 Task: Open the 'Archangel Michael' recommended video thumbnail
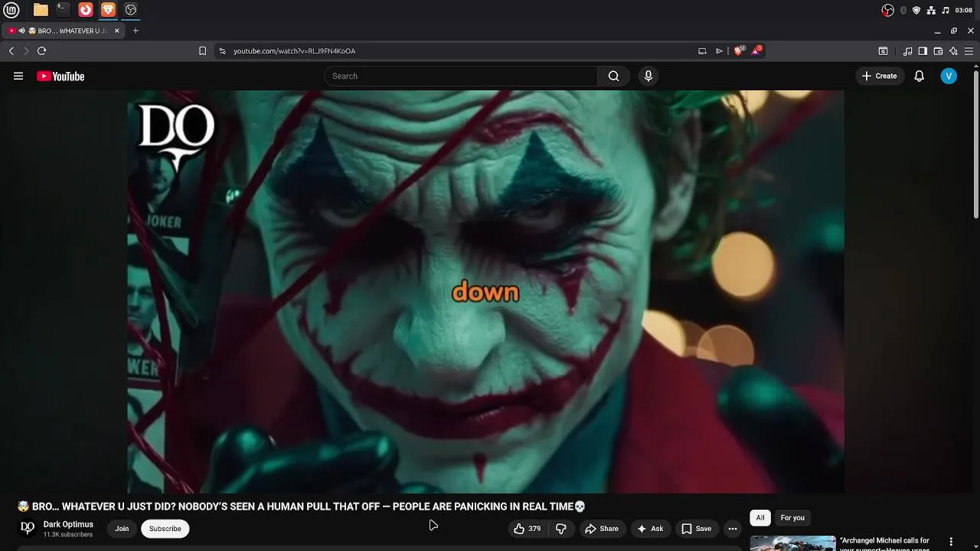(792, 543)
